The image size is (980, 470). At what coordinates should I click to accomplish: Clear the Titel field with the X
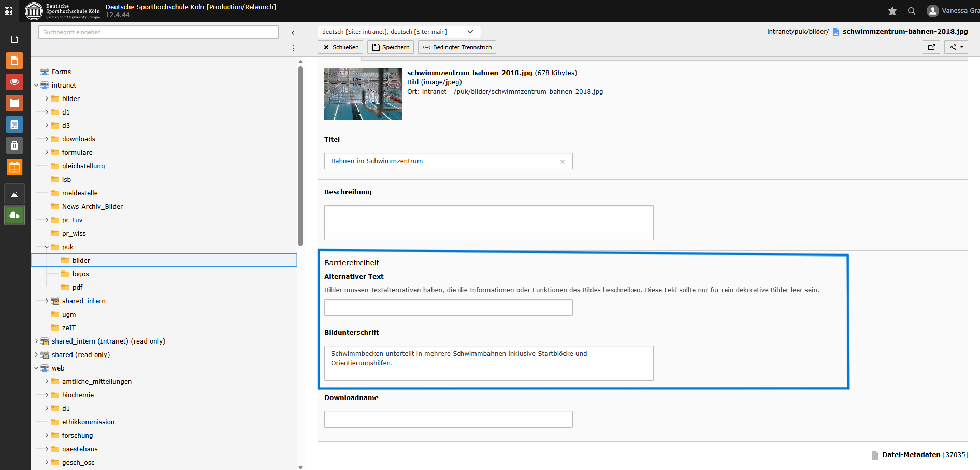[563, 162]
